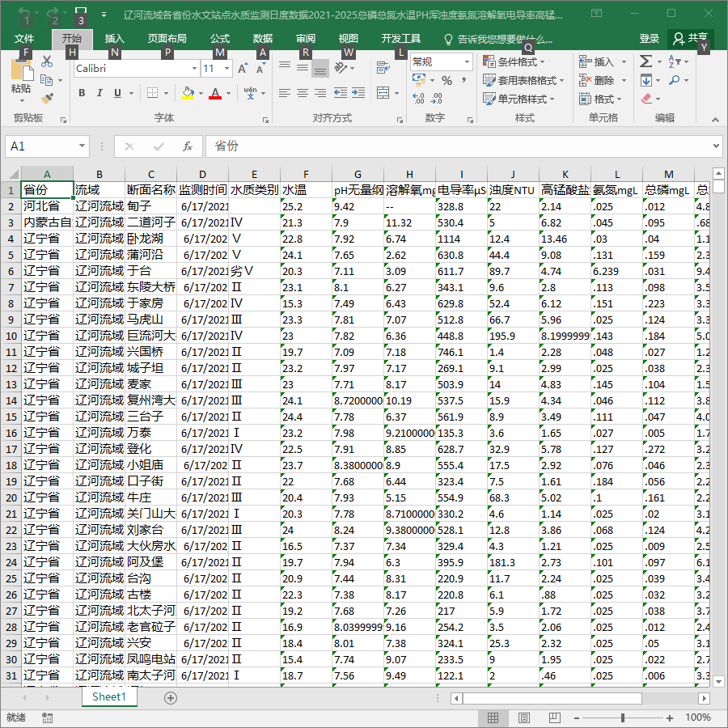Toggle Underline formatting
Viewport: 728px width, 728px height.
(117, 93)
